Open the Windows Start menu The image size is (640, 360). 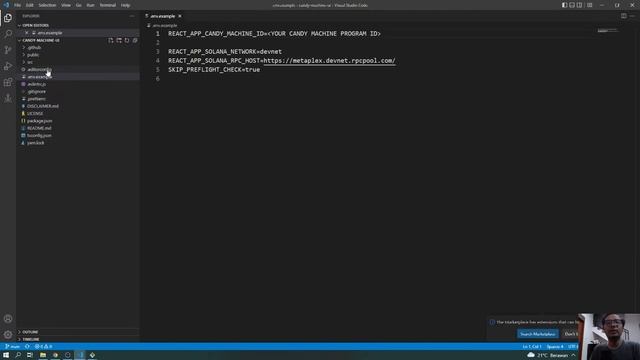[x=6, y=355]
